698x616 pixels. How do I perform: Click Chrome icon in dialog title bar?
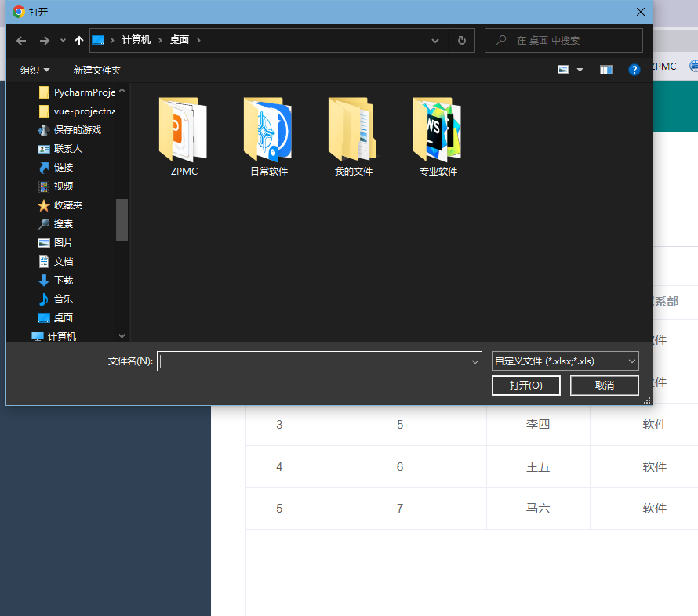pos(18,12)
